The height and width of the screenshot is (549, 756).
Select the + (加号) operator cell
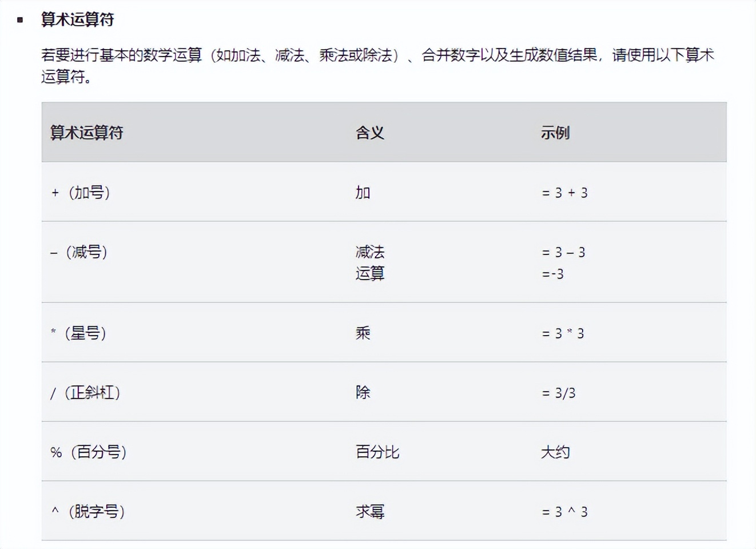(x=81, y=193)
